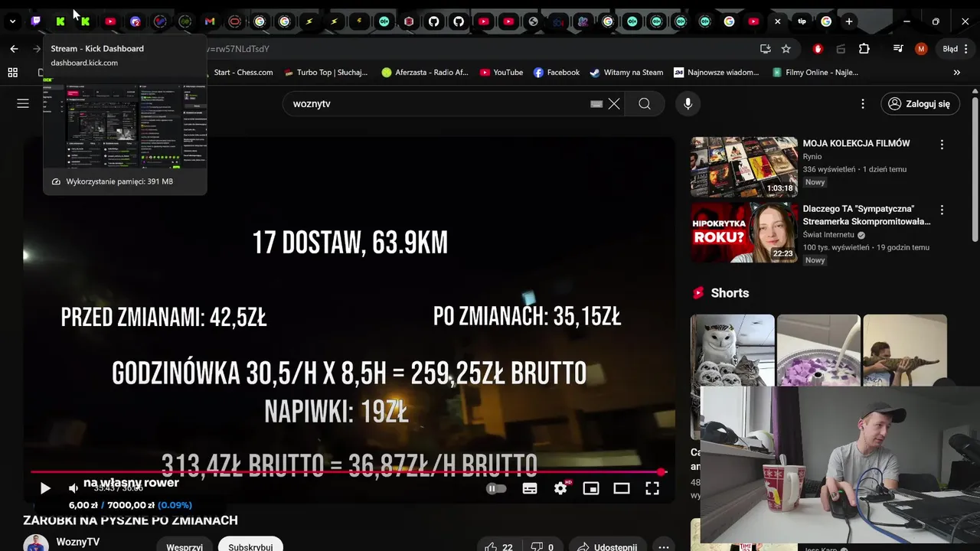Click the Świat Internetu channel name

(828, 235)
